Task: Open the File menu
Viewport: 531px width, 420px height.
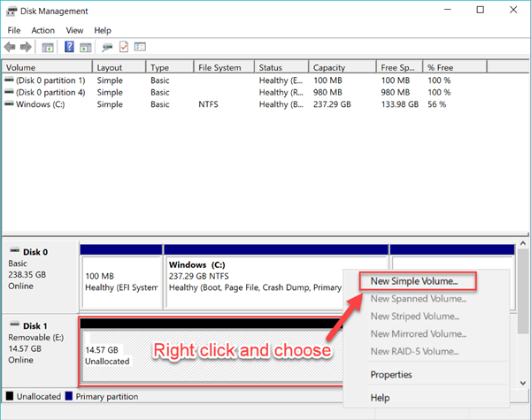Action: coord(14,30)
